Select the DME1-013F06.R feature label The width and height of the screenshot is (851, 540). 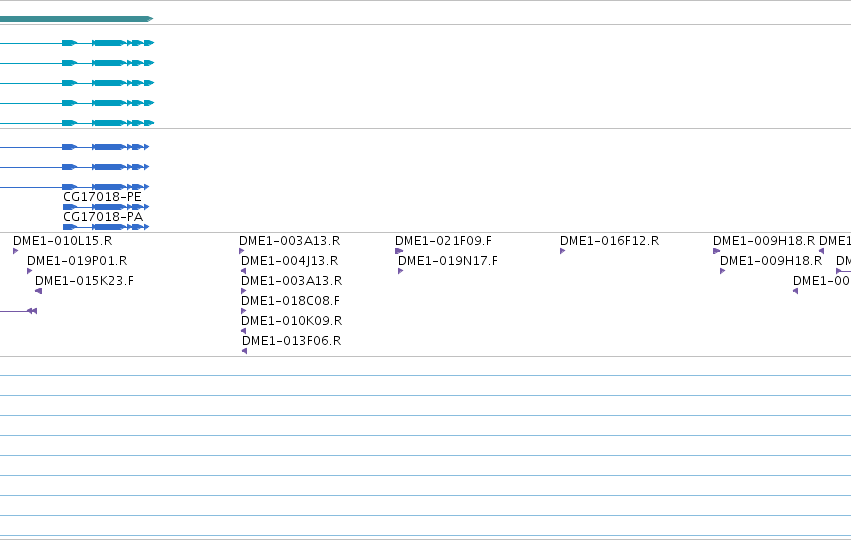pyautogui.click(x=291, y=341)
